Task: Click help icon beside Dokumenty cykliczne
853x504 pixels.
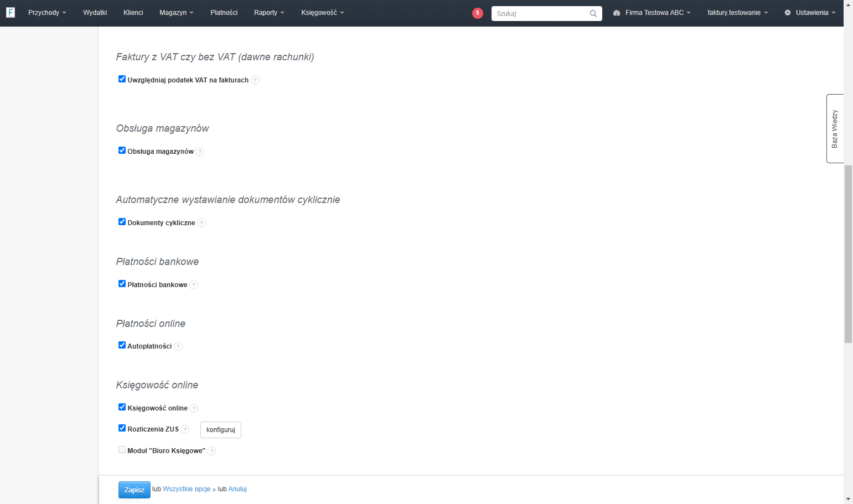Action: pos(201,223)
